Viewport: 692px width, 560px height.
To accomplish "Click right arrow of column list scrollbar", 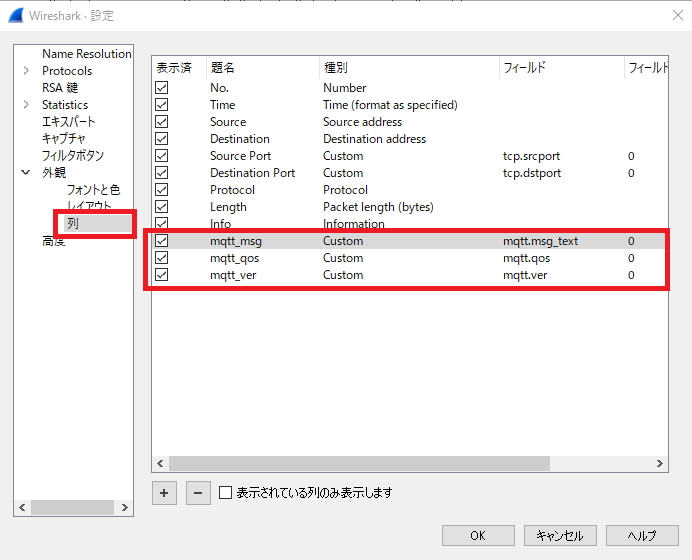I will pos(660,463).
